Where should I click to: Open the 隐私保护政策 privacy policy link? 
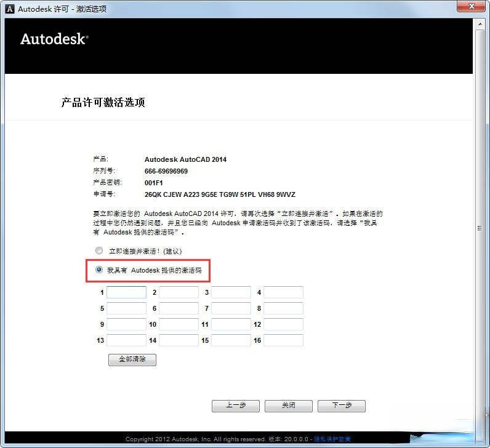point(332,439)
